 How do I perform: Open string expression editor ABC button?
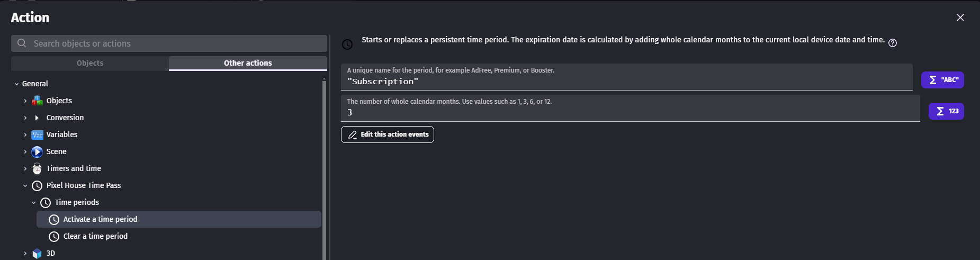click(942, 80)
